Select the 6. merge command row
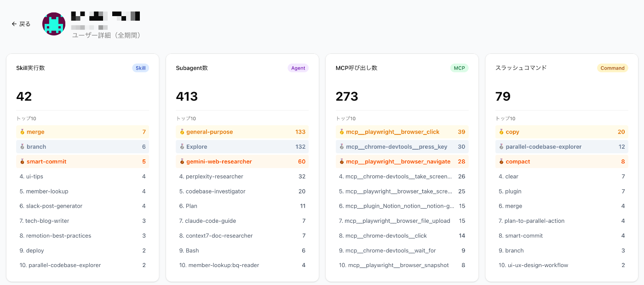This screenshot has width=644, height=285. [562, 206]
